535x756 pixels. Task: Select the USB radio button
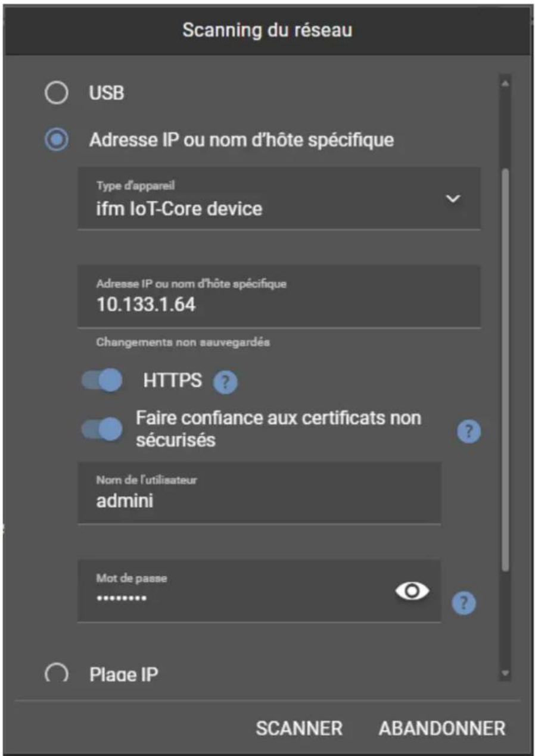tap(56, 93)
